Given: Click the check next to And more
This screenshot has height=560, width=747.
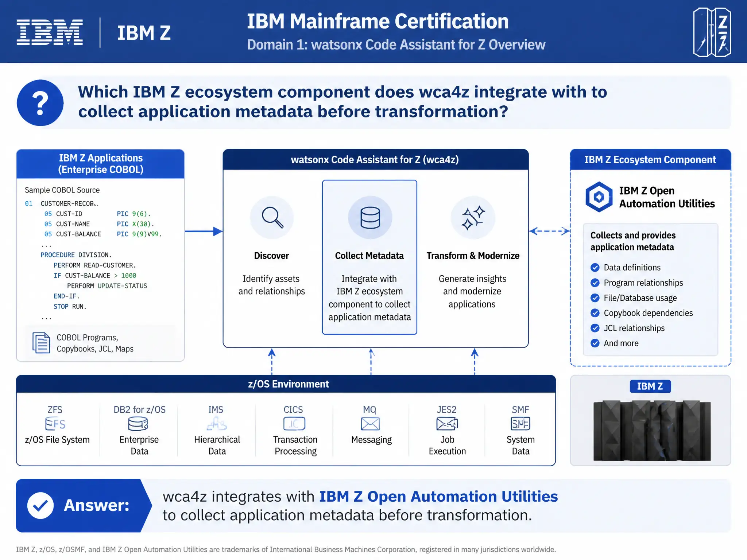Looking at the screenshot, I should [595, 343].
